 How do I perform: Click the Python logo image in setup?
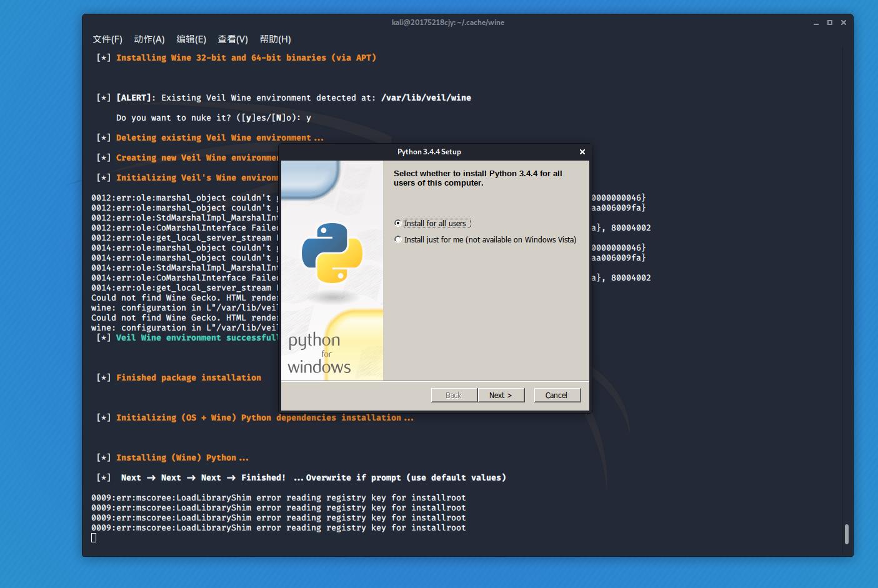pos(332,252)
